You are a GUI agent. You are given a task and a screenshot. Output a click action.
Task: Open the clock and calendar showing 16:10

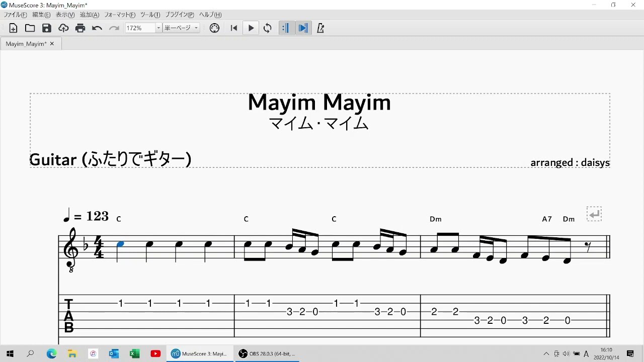pos(606,354)
